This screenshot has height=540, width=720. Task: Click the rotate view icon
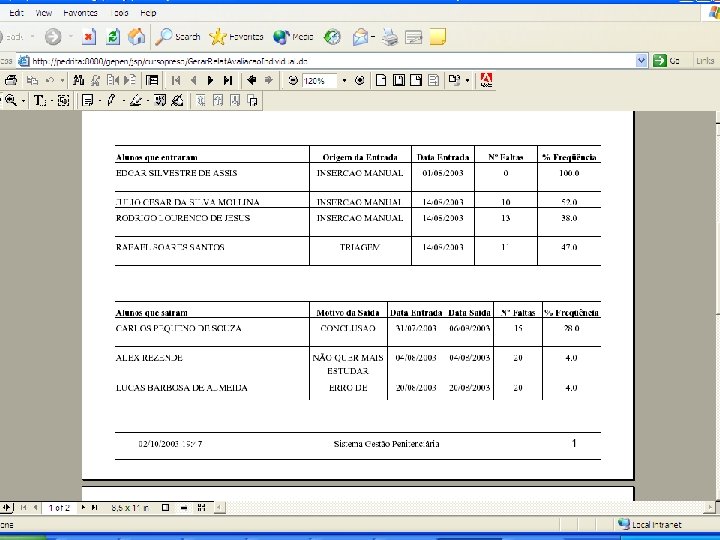click(454, 80)
